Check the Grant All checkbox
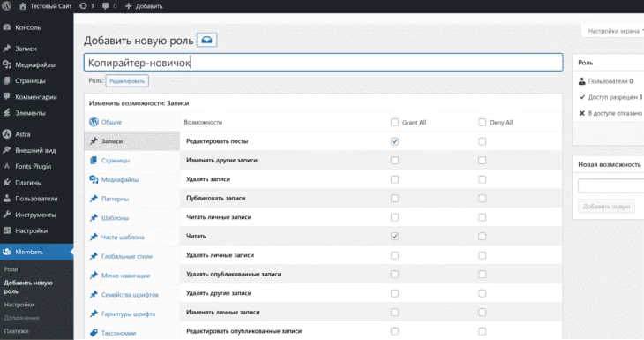The image size is (644, 340). (x=394, y=122)
